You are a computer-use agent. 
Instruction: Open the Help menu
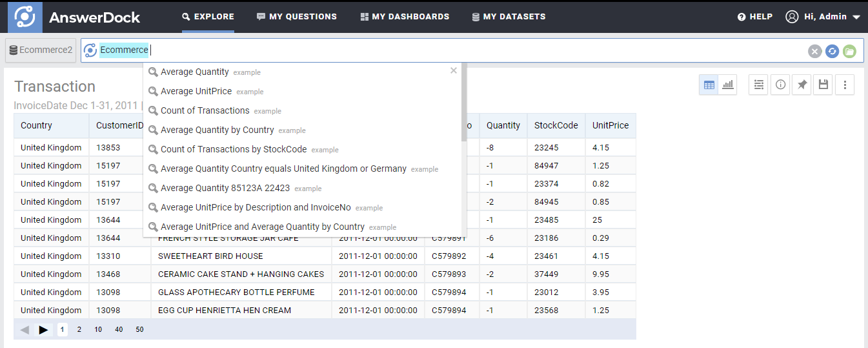pos(755,17)
